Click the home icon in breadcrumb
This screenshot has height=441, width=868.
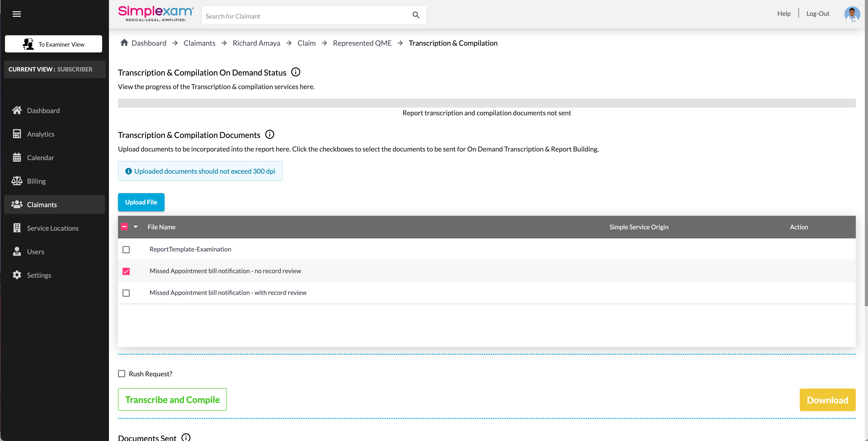pyautogui.click(x=124, y=43)
